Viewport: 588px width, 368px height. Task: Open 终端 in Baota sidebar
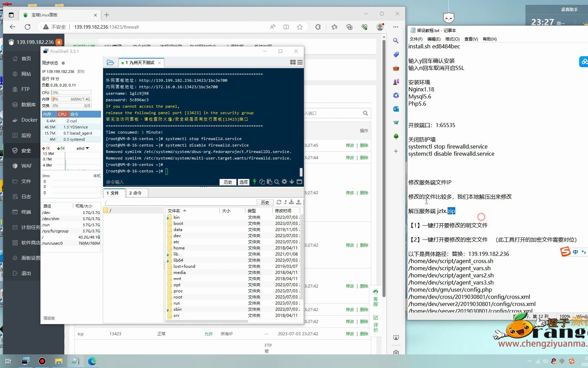(26, 212)
